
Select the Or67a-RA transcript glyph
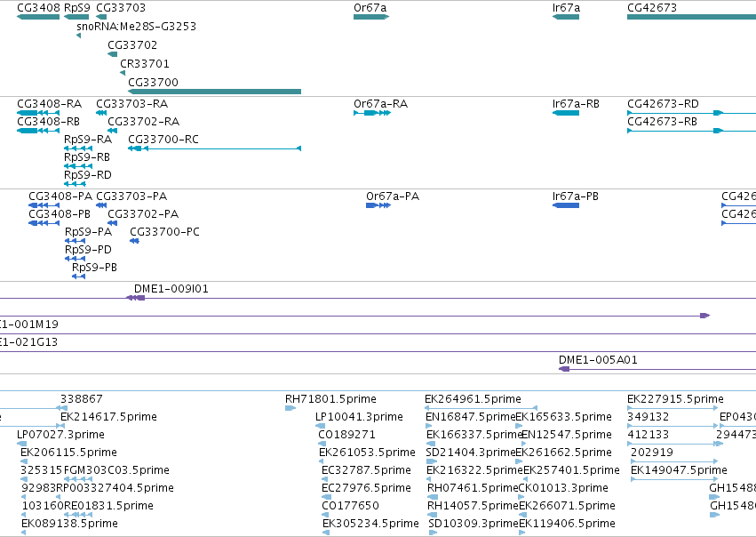click(x=372, y=113)
